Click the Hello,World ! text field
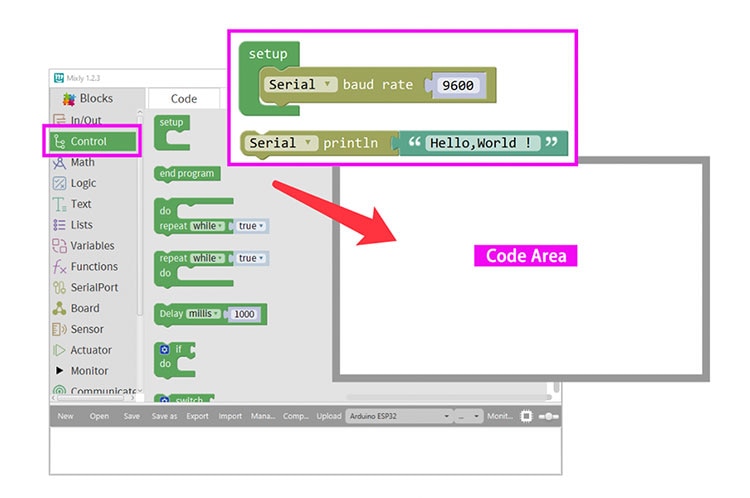750x498 pixels. pos(482,143)
